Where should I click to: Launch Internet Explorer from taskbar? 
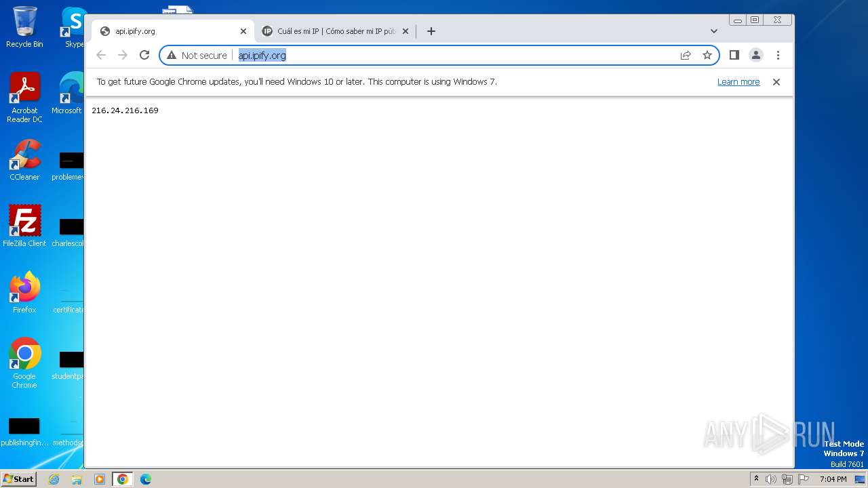point(54,479)
